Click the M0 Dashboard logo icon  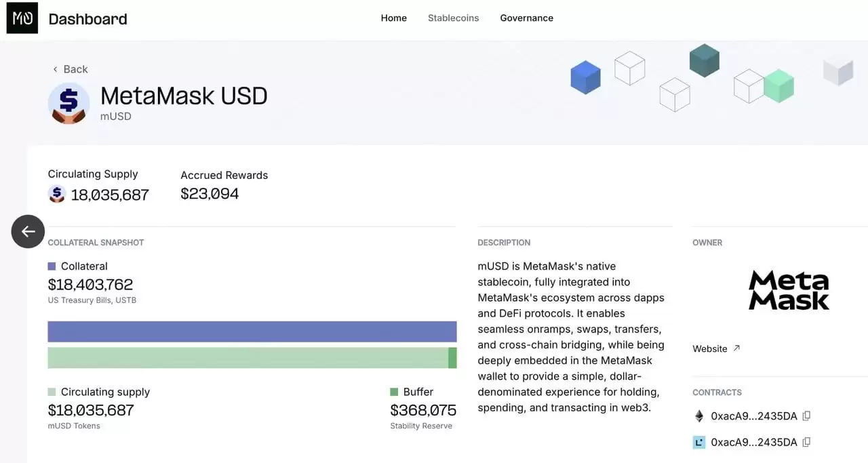click(x=22, y=18)
